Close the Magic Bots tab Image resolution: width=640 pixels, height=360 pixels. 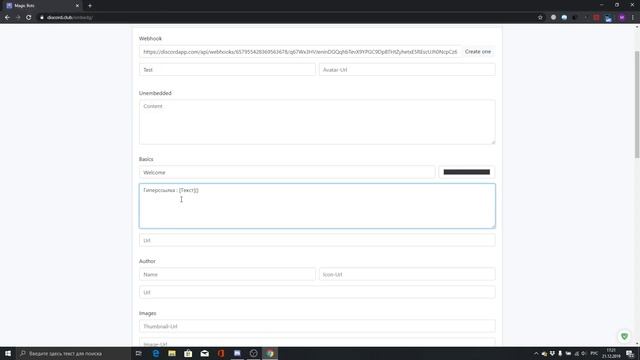tap(77, 6)
